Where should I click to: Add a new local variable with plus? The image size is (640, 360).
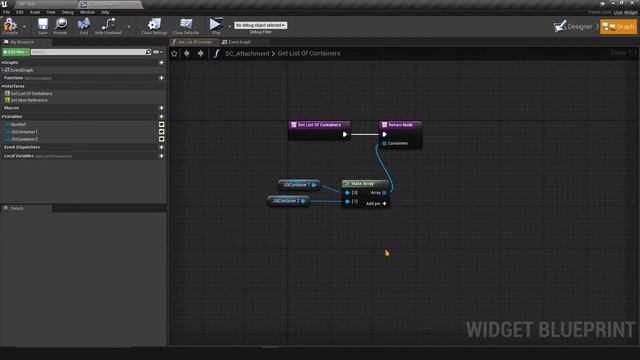[161, 156]
